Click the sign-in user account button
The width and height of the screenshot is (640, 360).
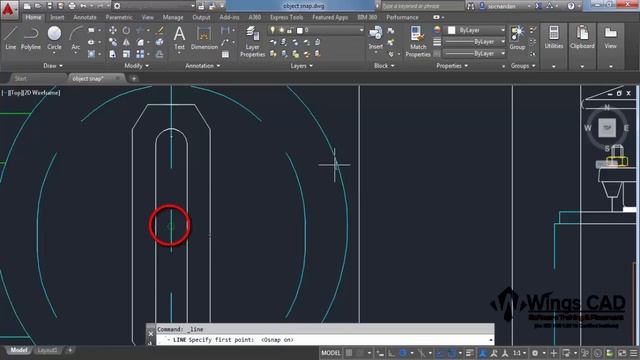click(505, 6)
